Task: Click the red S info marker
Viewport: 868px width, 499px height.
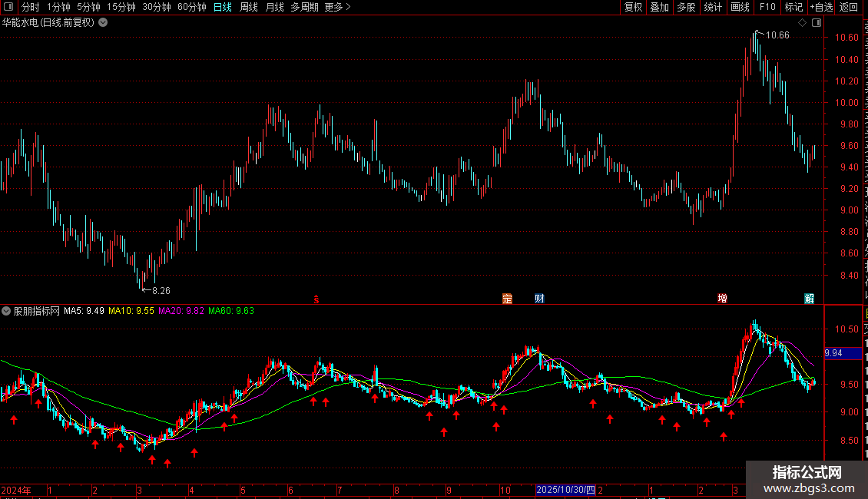Action: pyautogui.click(x=316, y=299)
